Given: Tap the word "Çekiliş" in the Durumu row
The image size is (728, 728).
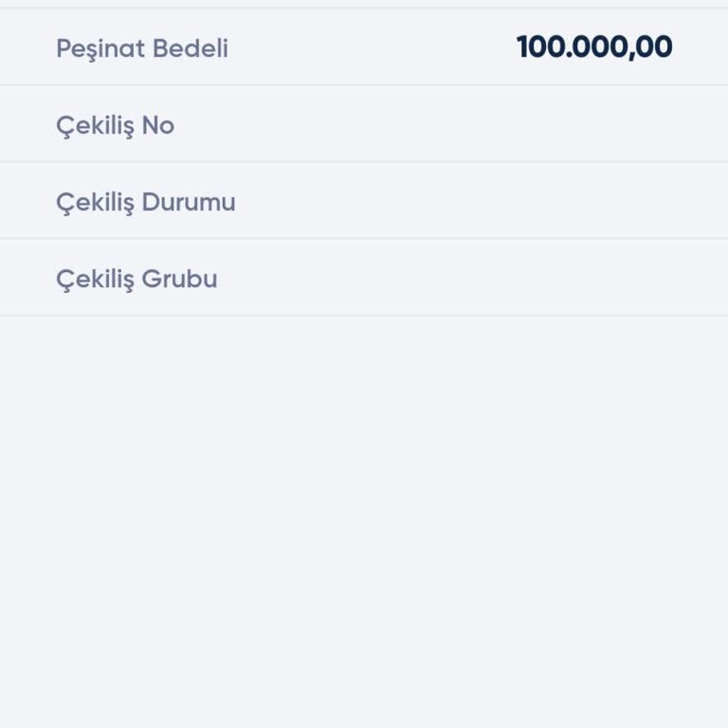Looking at the screenshot, I should 95,203.
